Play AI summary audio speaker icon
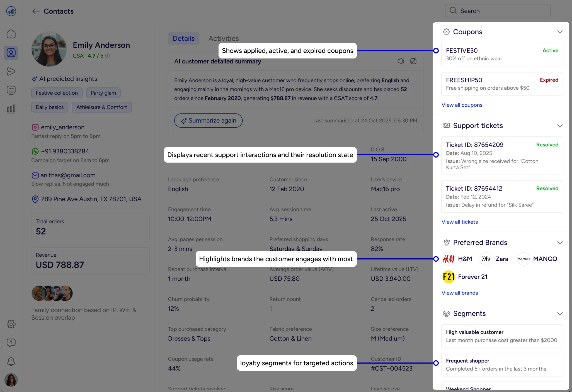The height and width of the screenshot is (392, 572). (x=401, y=61)
